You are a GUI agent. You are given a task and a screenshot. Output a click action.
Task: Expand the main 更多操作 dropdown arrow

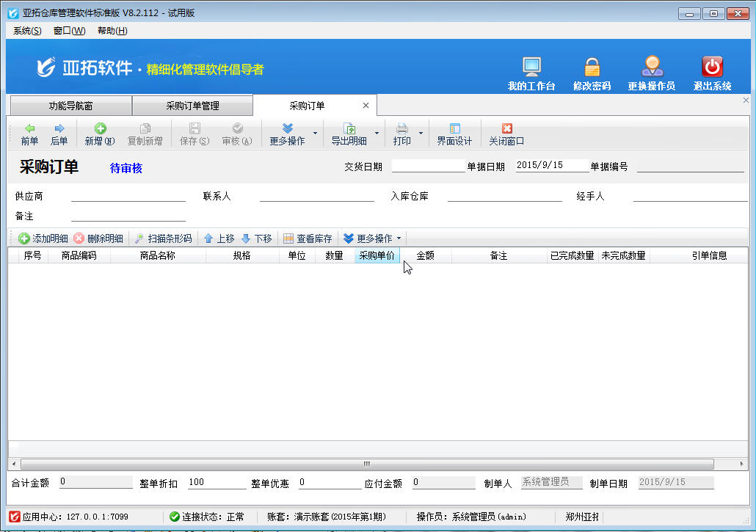(316, 133)
